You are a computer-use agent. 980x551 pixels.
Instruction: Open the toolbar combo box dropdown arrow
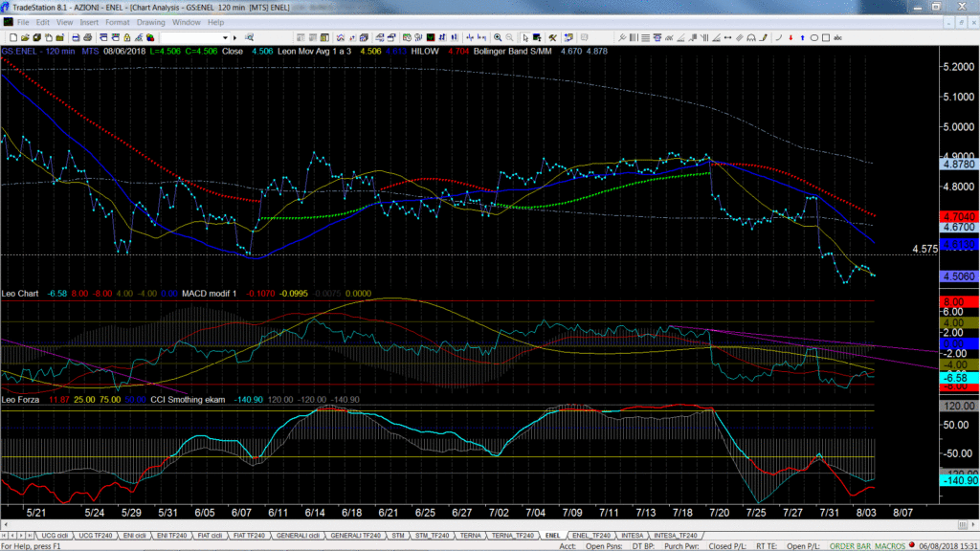(226, 38)
